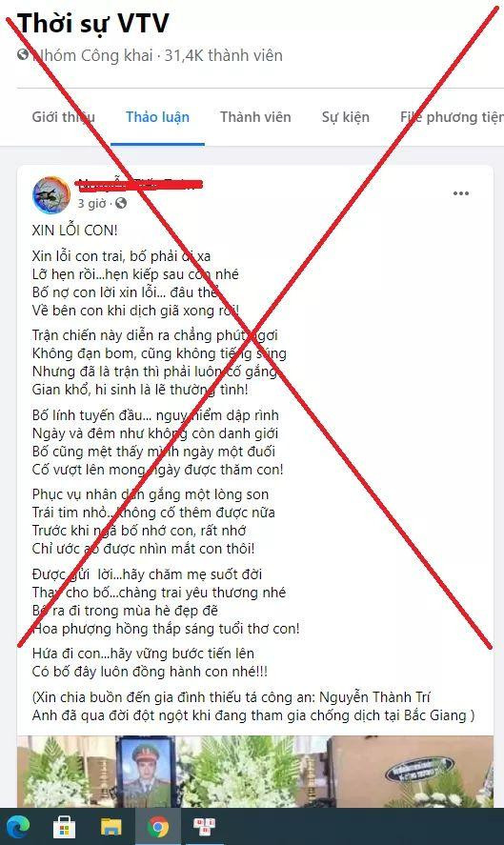The width and height of the screenshot is (504, 845).
Task: Open Microsoft Edge from the taskbar
Action: 18,827
